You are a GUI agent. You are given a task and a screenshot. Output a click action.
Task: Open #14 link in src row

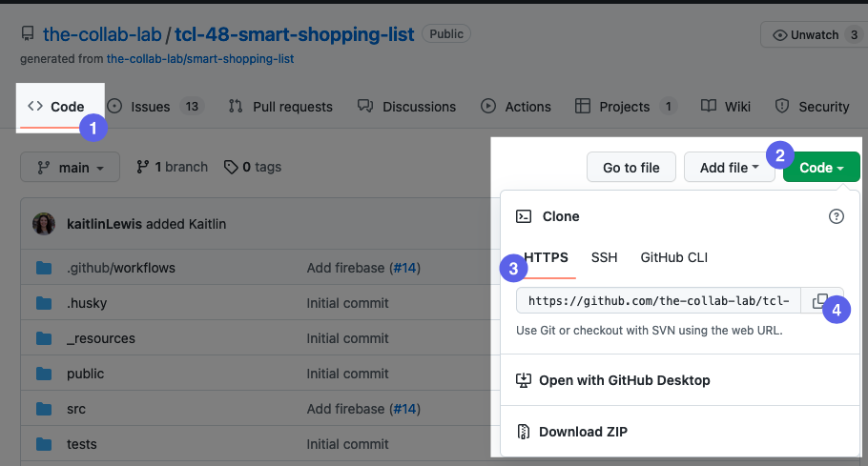click(404, 410)
